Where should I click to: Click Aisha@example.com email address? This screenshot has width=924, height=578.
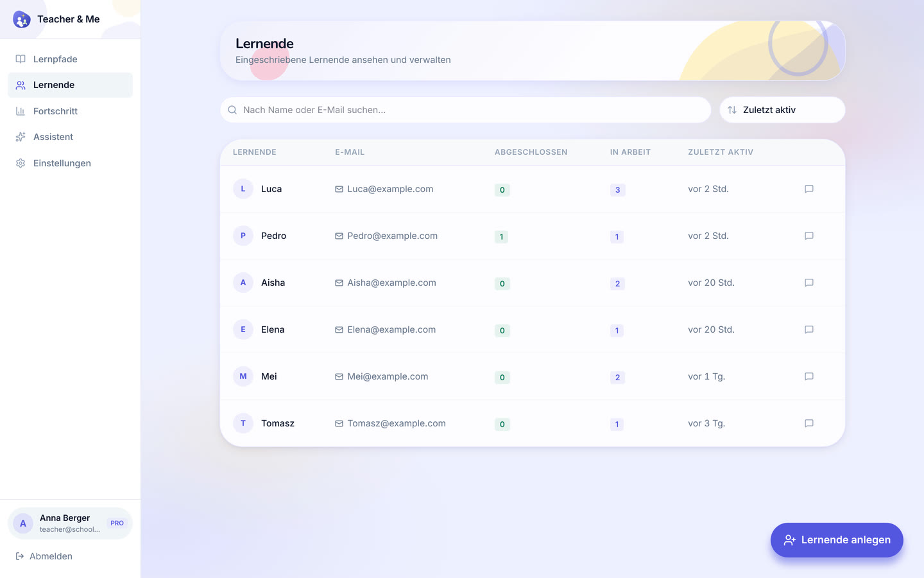pyautogui.click(x=391, y=283)
